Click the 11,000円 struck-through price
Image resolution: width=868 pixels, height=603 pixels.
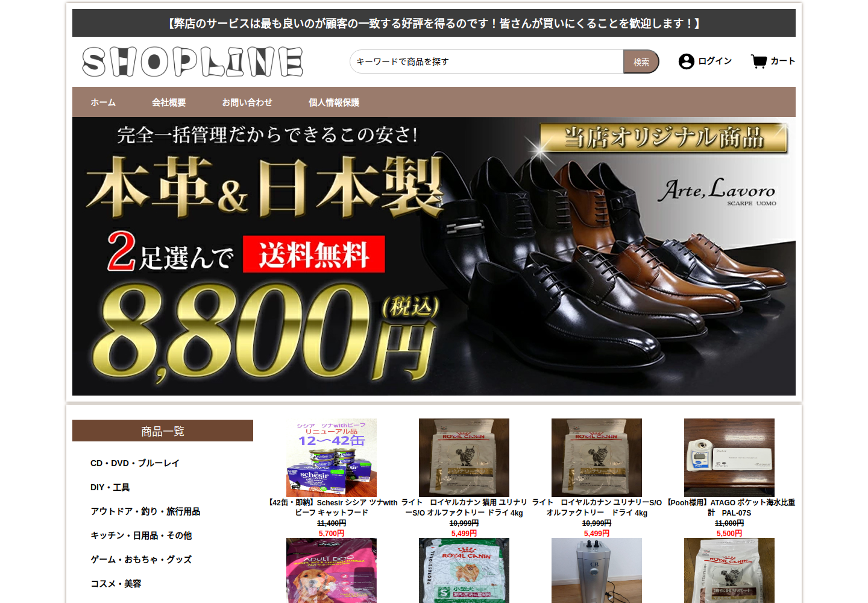coord(729,523)
